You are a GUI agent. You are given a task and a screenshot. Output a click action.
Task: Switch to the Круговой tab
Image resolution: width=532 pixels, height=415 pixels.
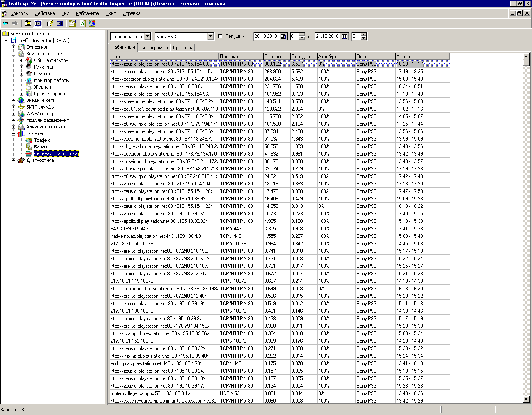pos(183,48)
